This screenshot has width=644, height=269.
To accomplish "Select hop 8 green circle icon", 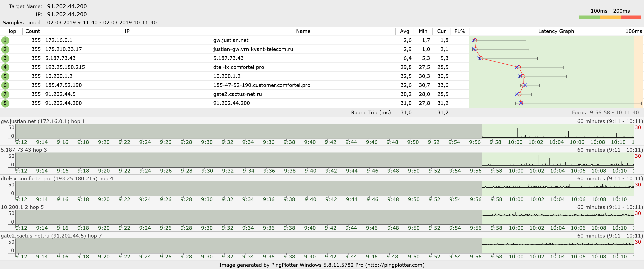I will pyautogui.click(x=5, y=103).
